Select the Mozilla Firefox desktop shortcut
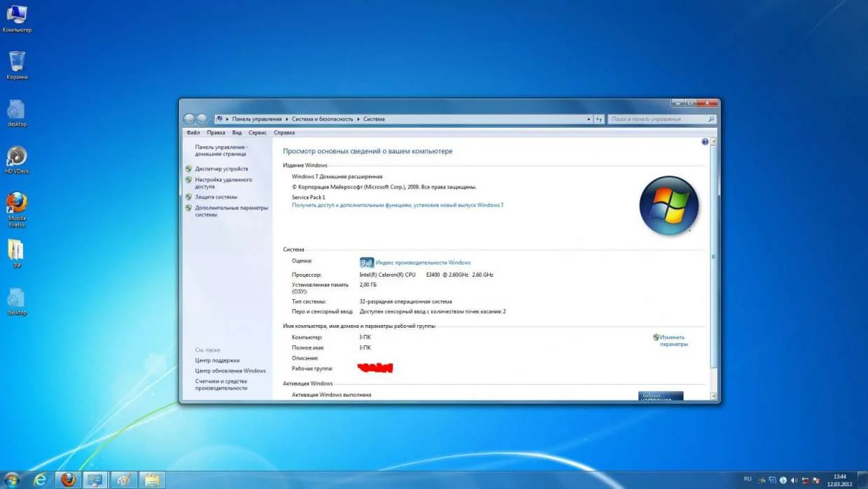This screenshot has width=868, height=489. (x=17, y=209)
